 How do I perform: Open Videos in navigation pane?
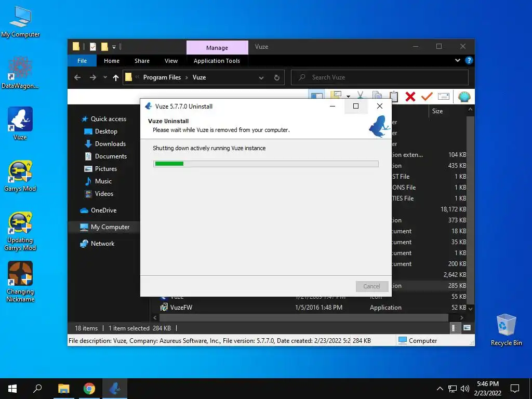(x=104, y=194)
